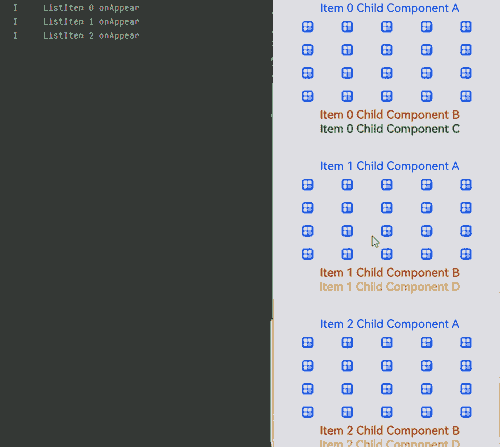Select the 'Item 0 Child Component C' label
The height and width of the screenshot is (447, 500).
point(389,129)
